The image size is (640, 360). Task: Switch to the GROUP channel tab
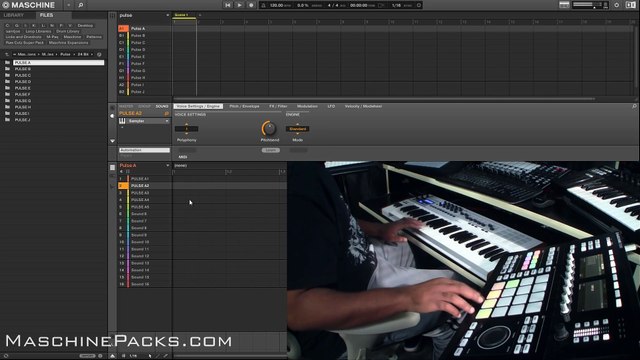pyautogui.click(x=144, y=106)
